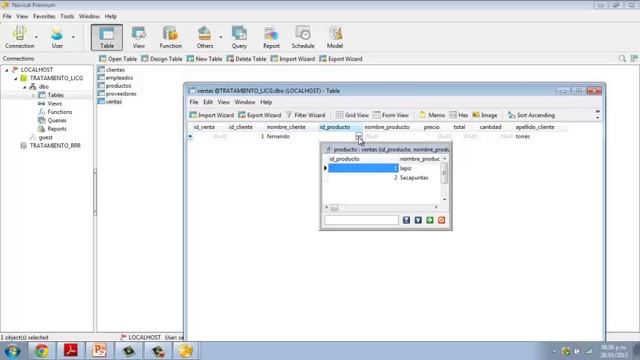This screenshot has height=360, width=640.
Task: Expand the Tables tree node arrow
Action: pos(34,95)
